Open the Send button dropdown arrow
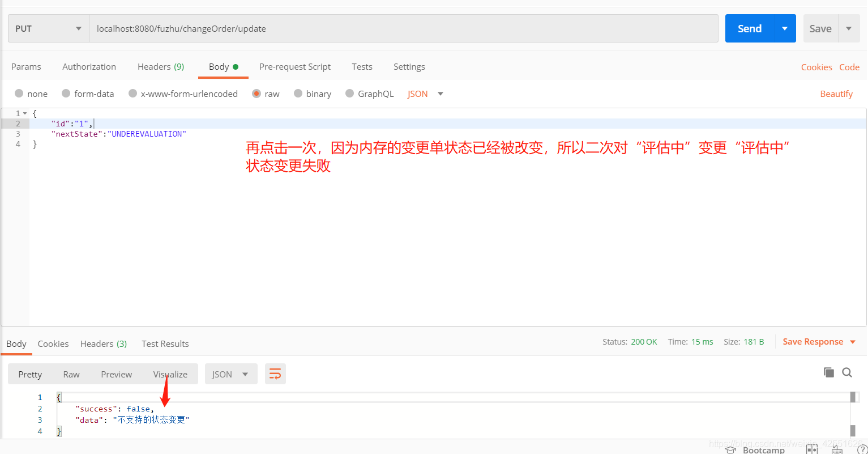The width and height of the screenshot is (868, 454). (785, 28)
